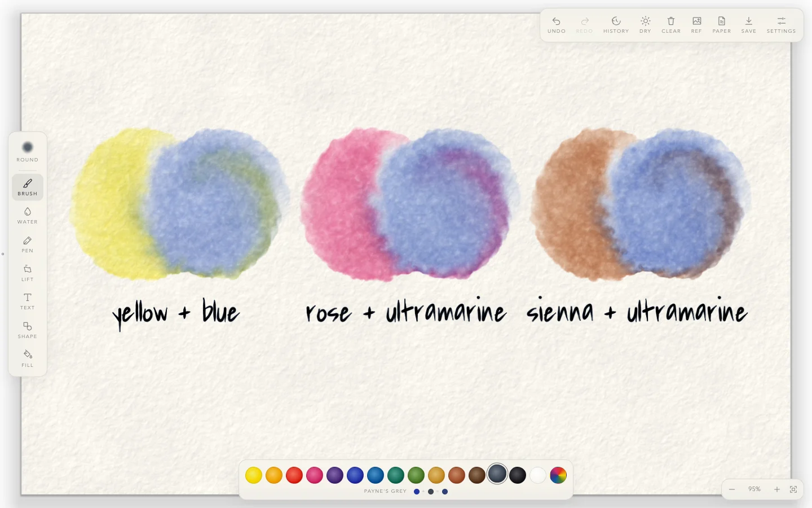Open the Ref reference image option
This screenshot has height=508, width=812.
coord(696,25)
